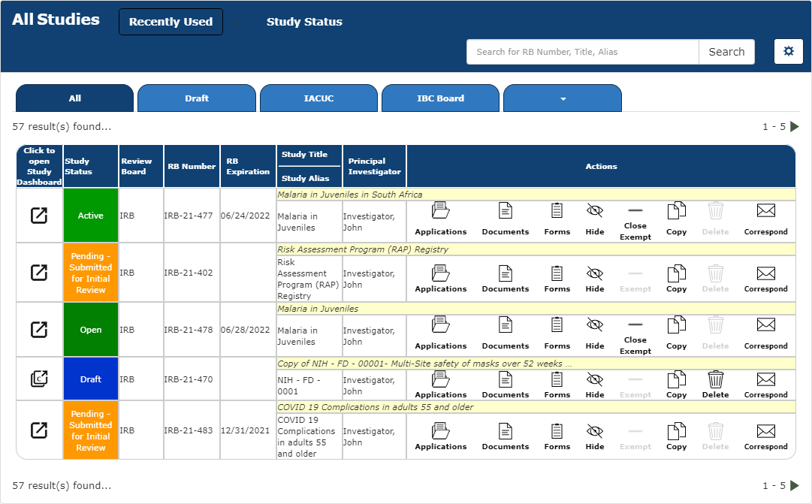Correspond on draft study IRB-21-470
Viewport: 812px width, 504px height.
coord(766,385)
